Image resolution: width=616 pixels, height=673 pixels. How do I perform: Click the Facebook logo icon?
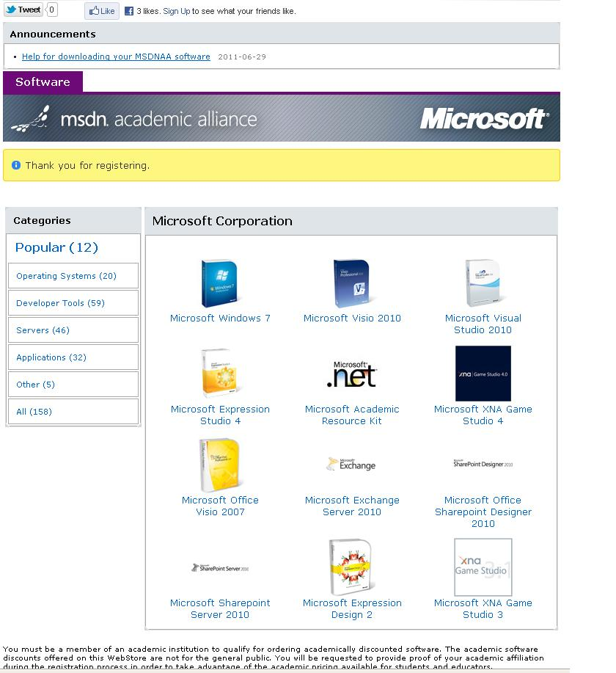tap(128, 11)
